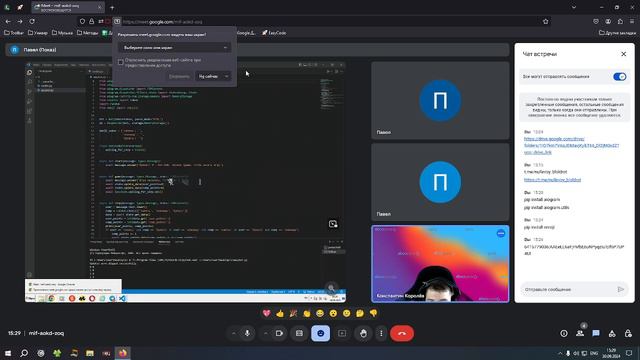Click the 'Не сейчас' button

coord(209,76)
